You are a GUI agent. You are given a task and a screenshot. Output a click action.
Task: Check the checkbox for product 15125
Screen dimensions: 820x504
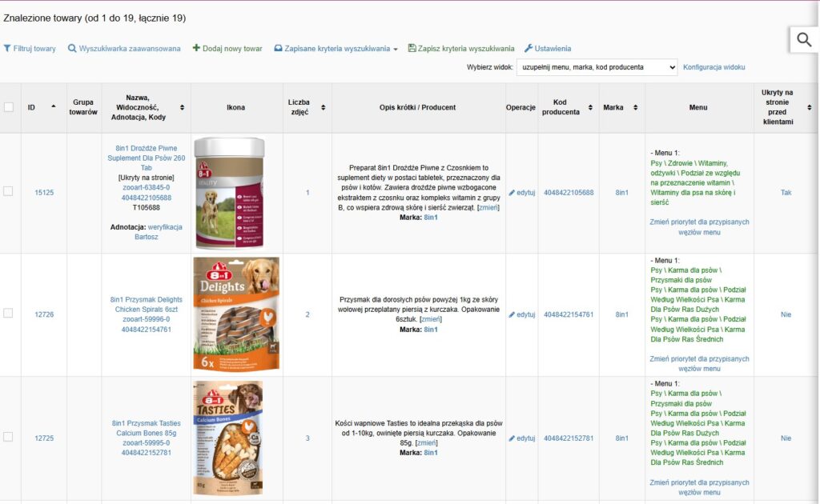point(8,191)
